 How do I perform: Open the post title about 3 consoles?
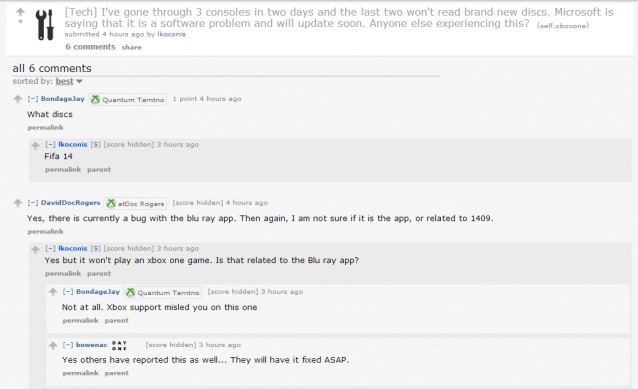(339, 18)
